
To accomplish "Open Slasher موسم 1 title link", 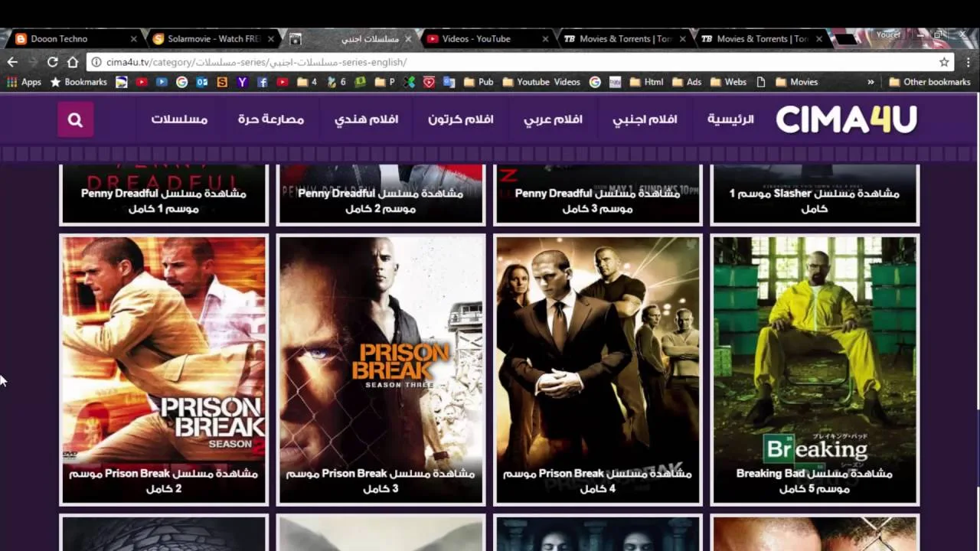I will [814, 201].
